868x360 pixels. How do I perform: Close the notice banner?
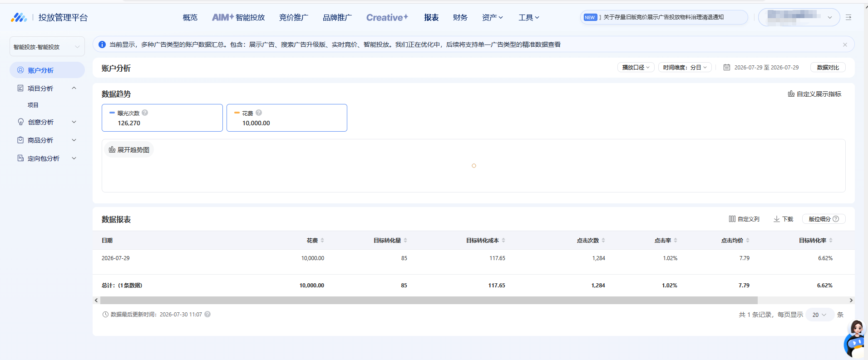[845, 44]
